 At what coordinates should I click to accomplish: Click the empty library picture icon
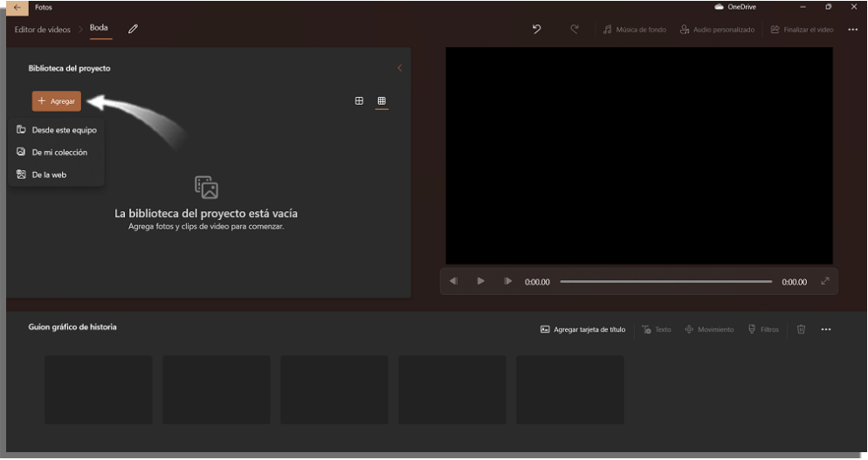coord(206,187)
